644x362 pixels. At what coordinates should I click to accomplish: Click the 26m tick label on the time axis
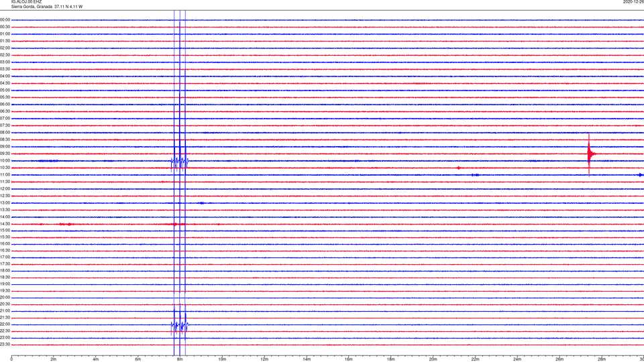(x=559, y=359)
